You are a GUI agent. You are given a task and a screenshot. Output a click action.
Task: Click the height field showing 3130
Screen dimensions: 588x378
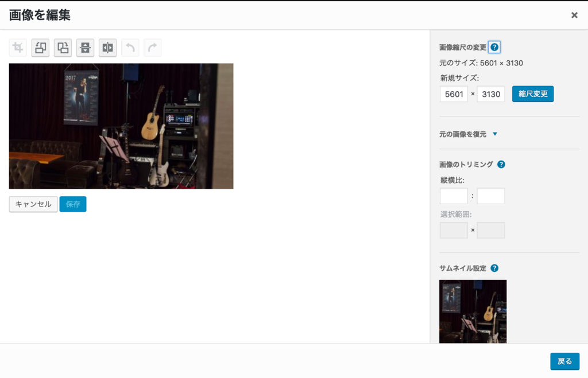pyautogui.click(x=491, y=94)
